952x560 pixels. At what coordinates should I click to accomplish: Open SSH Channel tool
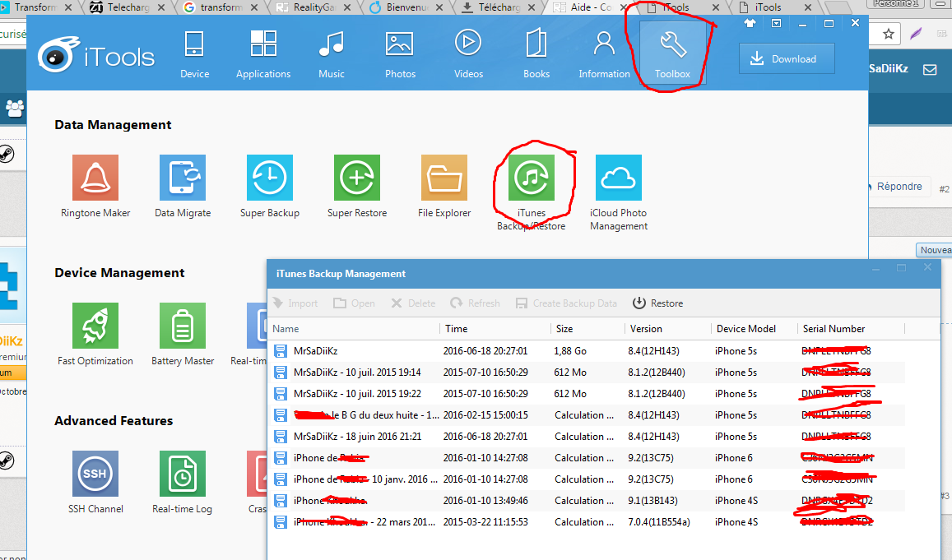[x=95, y=483]
